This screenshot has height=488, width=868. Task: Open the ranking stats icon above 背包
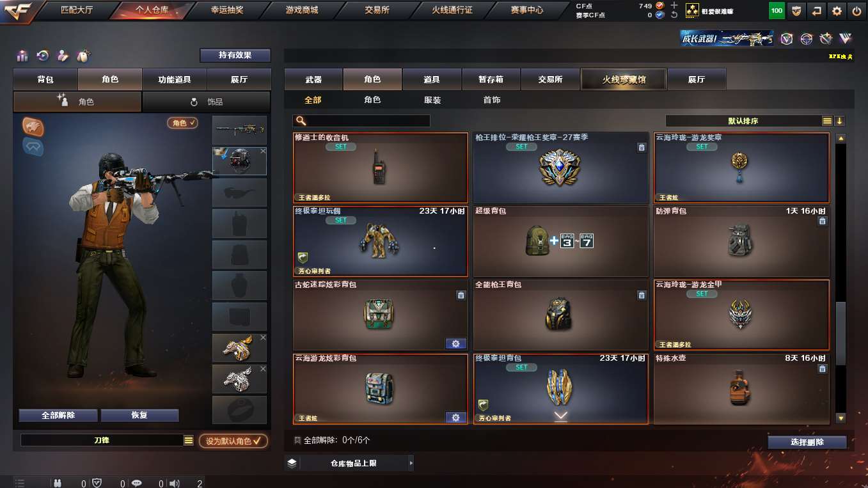coord(23,56)
